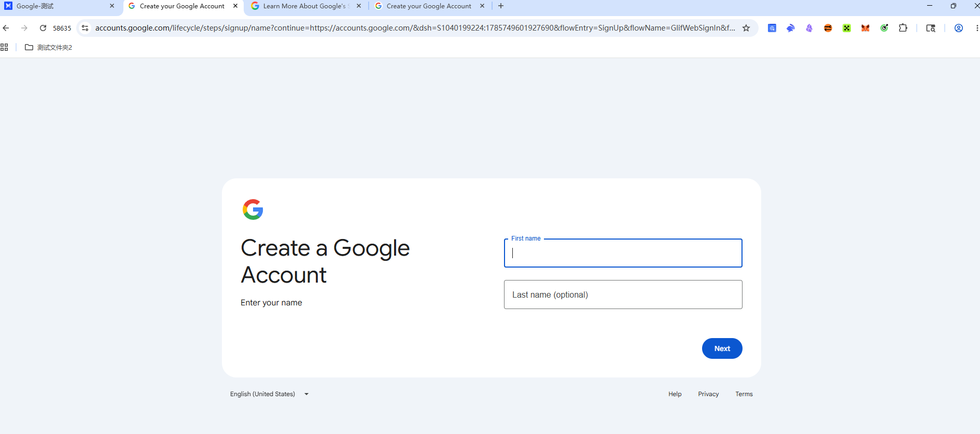Reload the current page

[43, 28]
